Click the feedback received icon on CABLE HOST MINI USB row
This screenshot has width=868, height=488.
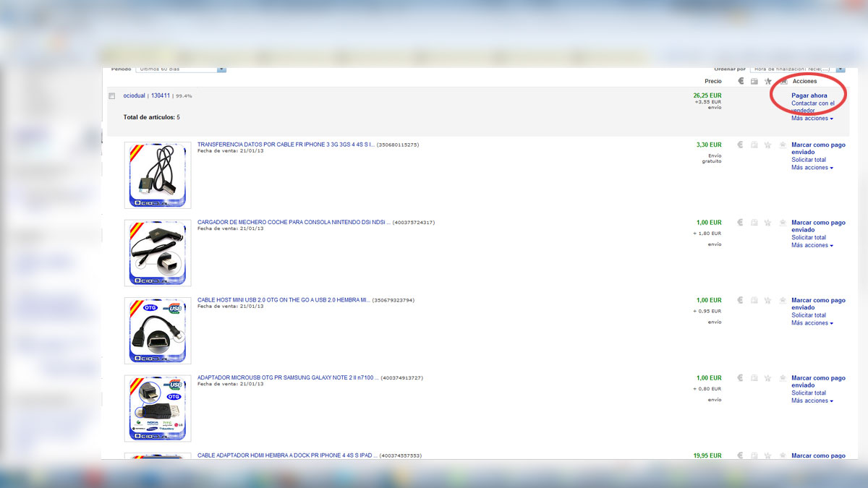(x=783, y=300)
